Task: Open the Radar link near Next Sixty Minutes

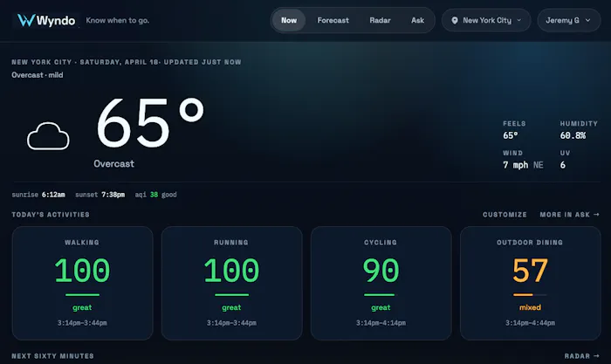Action: pos(582,356)
